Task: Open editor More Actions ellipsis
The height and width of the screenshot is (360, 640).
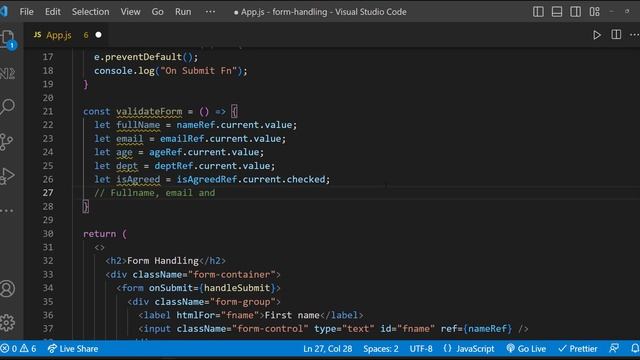Action: pos(634,35)
